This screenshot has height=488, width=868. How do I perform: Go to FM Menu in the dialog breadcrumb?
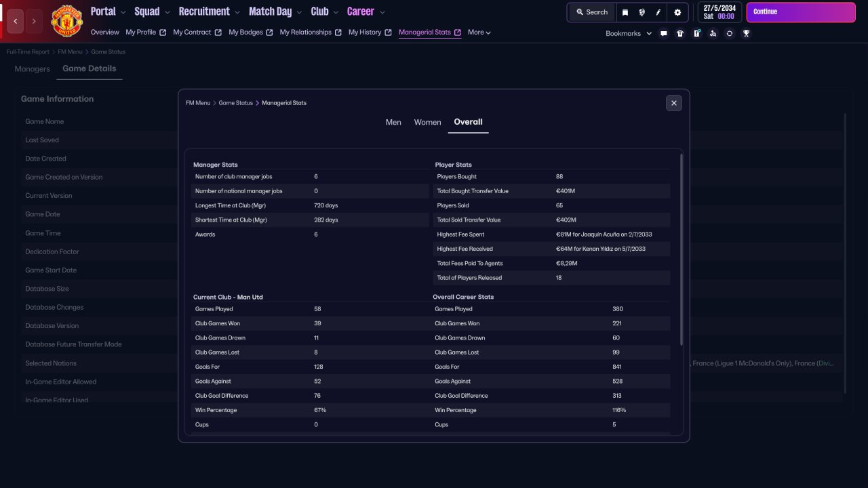click(198, 103)
